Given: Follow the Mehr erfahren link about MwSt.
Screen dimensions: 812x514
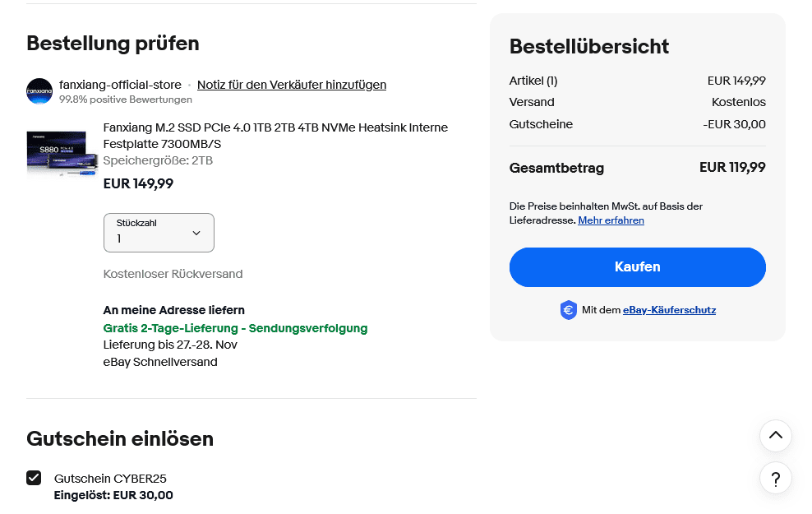Looking at the screenshot, I should tap(611, 220).
